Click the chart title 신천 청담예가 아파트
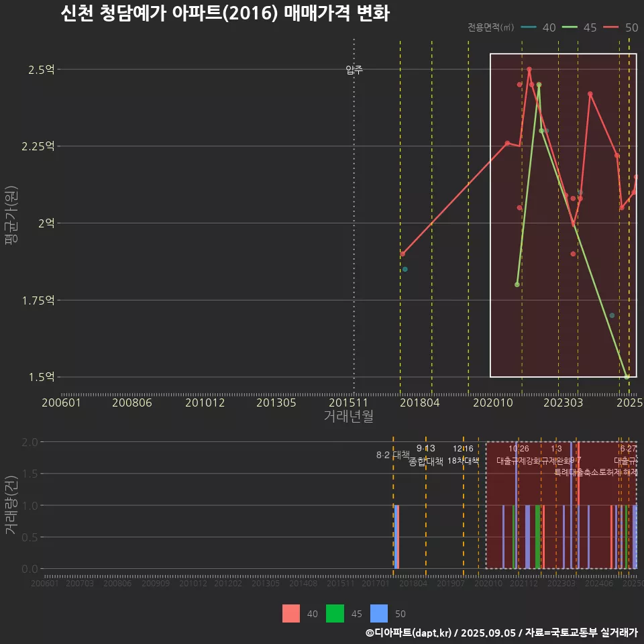 point(225,13)
